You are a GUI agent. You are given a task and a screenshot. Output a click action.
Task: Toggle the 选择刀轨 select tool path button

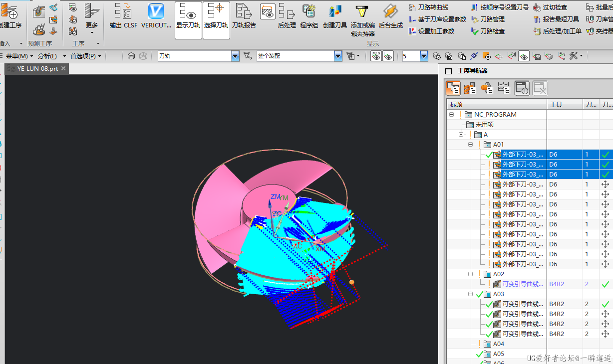pos(216,19)
